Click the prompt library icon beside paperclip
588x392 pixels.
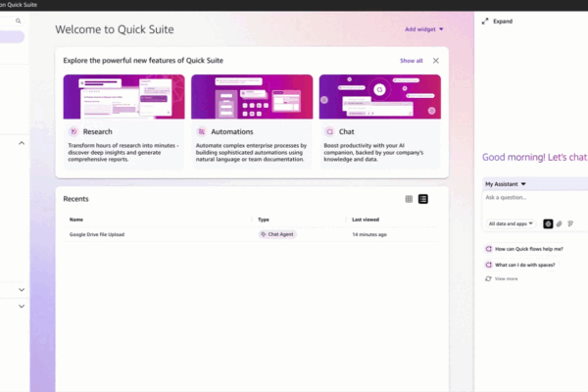tap(570, 224)
